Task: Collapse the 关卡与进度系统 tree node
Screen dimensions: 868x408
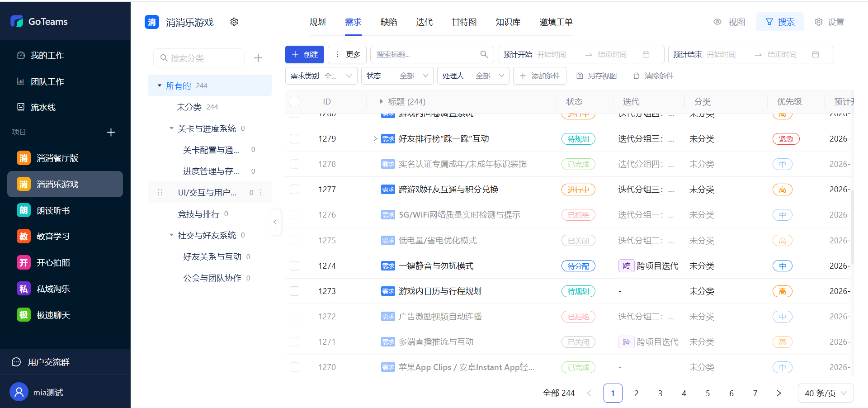Action: pyautogui.click(x=171, y=128)
